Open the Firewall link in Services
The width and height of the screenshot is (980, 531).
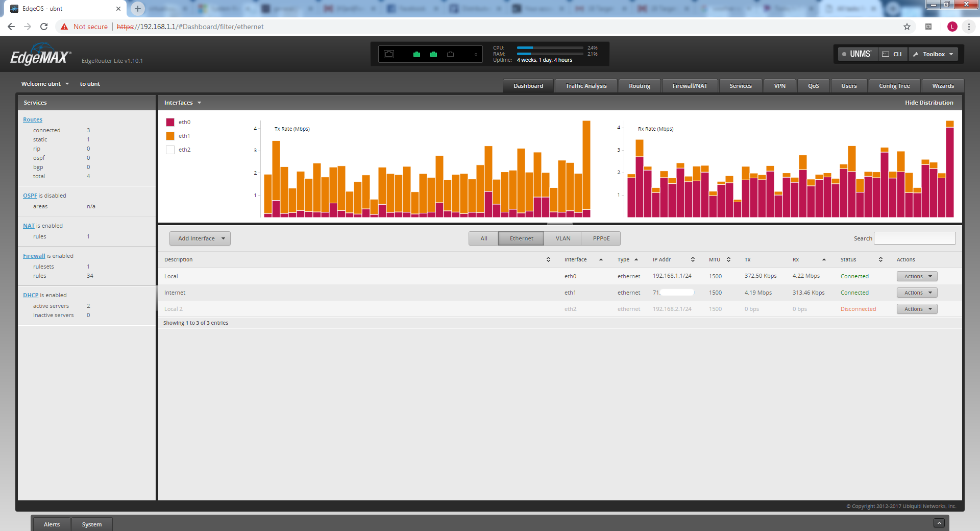tap(34, 256)
